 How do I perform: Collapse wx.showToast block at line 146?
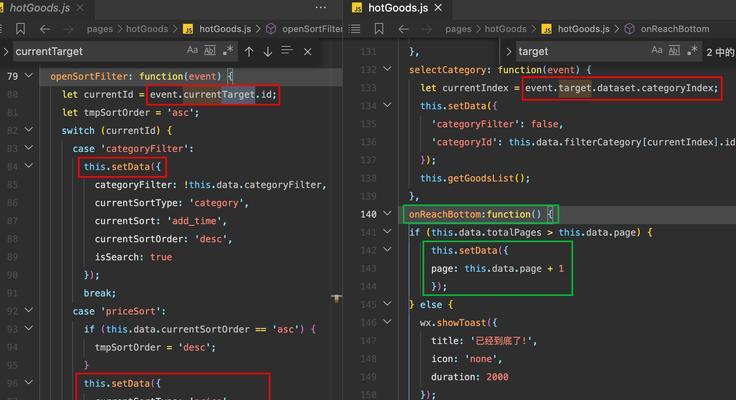387,322
